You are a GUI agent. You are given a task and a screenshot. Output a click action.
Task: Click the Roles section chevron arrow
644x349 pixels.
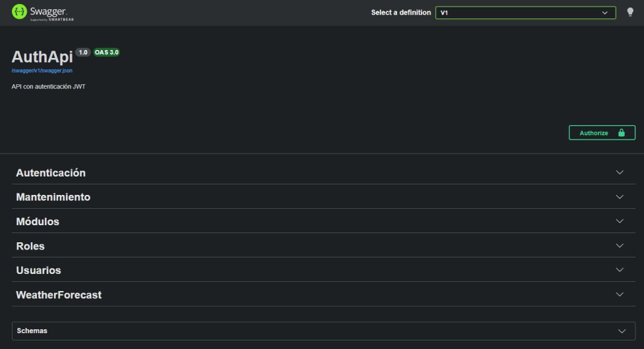(x=619, y=246)
